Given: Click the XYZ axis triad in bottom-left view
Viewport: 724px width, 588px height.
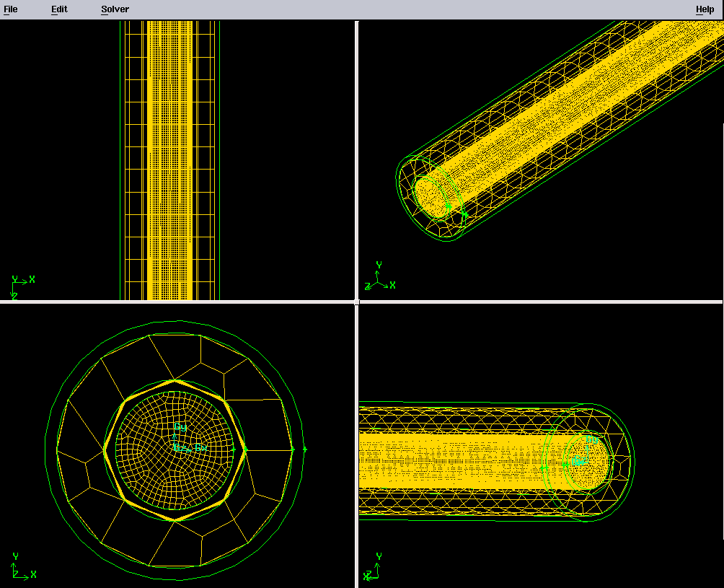Looking at the screenshot, I should [x=21, y=567].
